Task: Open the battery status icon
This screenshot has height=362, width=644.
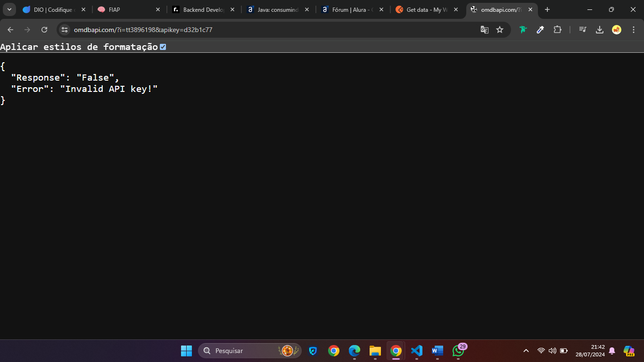Action: 564,351
